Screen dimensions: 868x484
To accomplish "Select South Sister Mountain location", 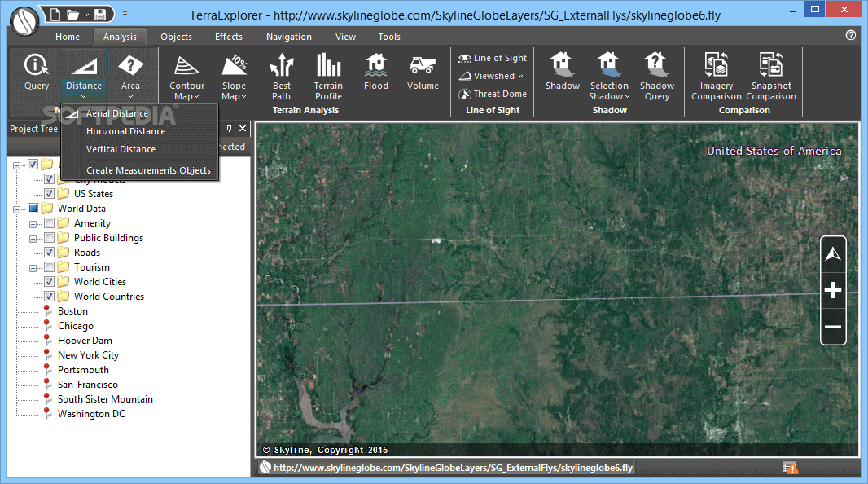I will tap(105, 399).
